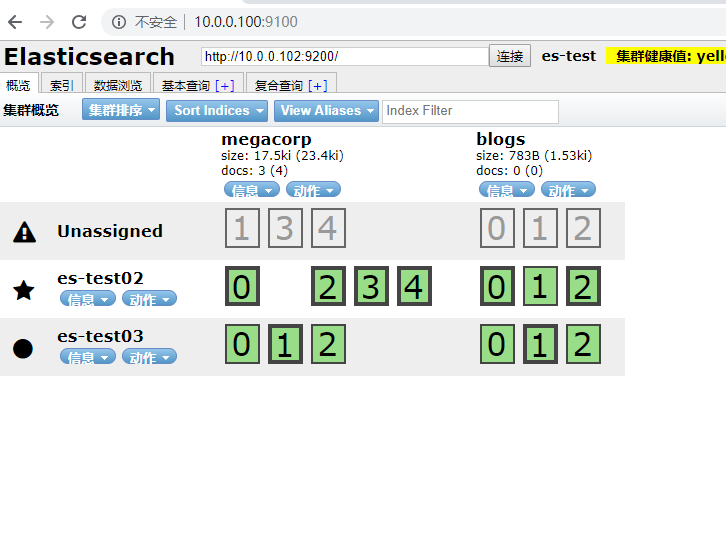Click the Elasticsearch connection URL field

345,56
